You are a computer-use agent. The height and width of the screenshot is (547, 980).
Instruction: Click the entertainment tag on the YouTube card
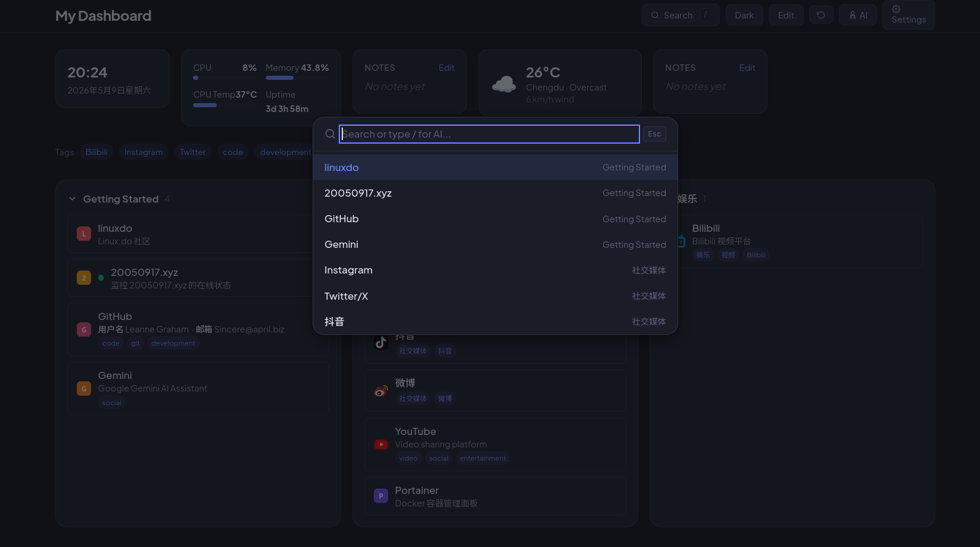click(483, 458)
